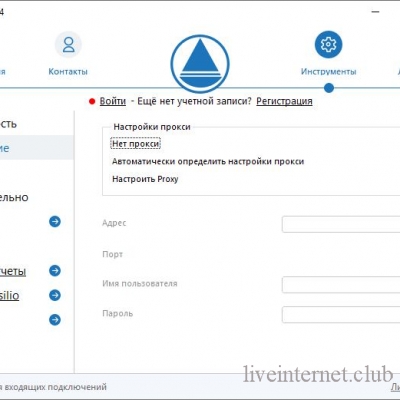Click the Supremo sailboat logo
Screen dimensions: 400x400
[x=200, y=64]
